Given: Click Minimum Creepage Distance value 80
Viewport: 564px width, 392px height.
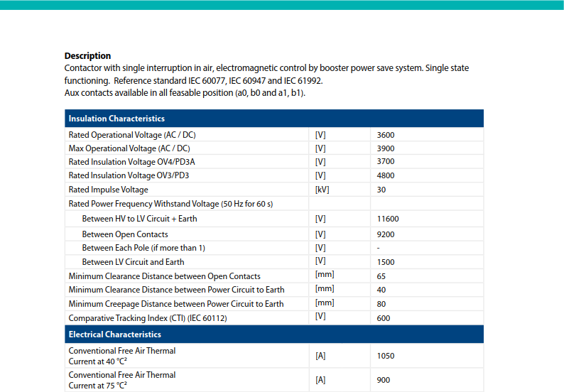Looking at the screenshot, I should point(381,304).
